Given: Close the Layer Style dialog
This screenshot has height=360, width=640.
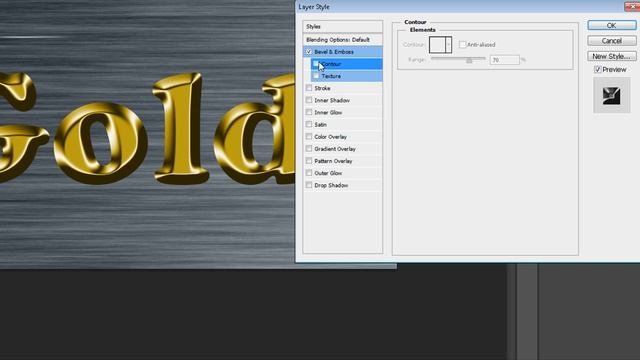Looking at the screenshot, I should [633, 6].
